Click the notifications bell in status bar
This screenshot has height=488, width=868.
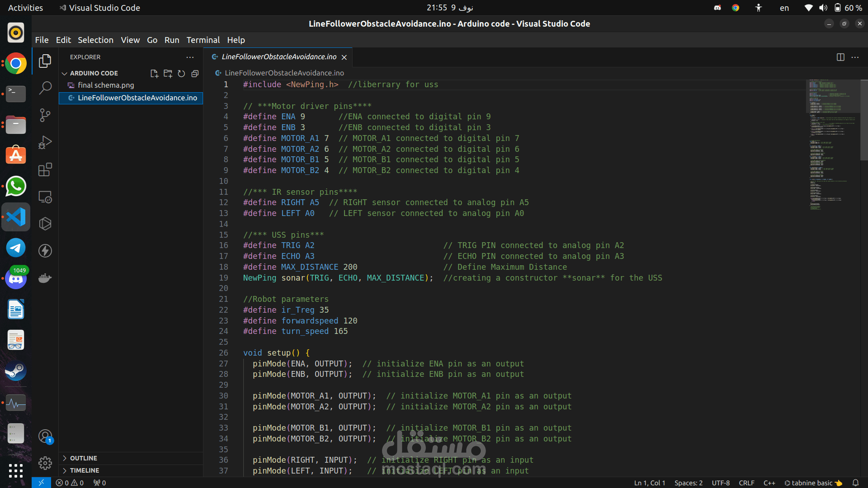tap(855, 483)
